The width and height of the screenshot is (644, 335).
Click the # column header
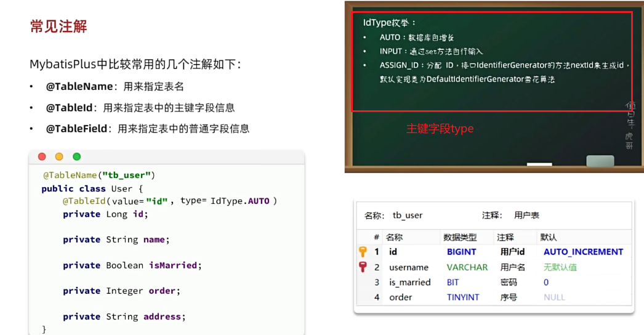(x=376, y=237)
